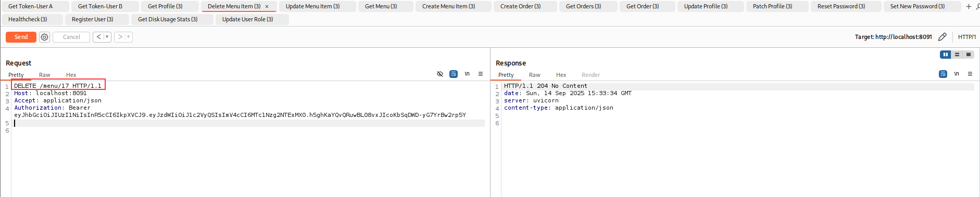The height and width of the screenshot is (197, 980).
Task: Click the JWT token string in request
Action: [240, 115]
